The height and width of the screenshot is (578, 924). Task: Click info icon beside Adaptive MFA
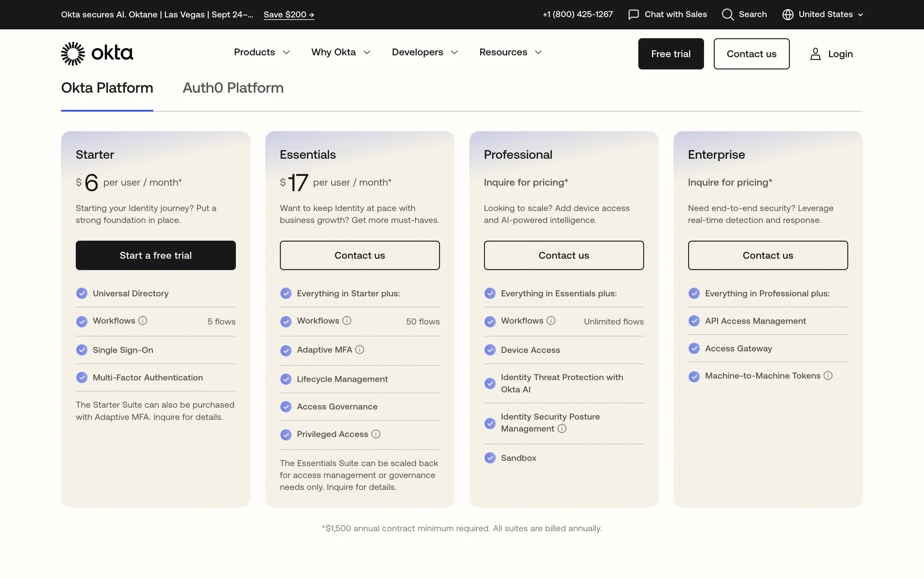click(x=359, y=350)
